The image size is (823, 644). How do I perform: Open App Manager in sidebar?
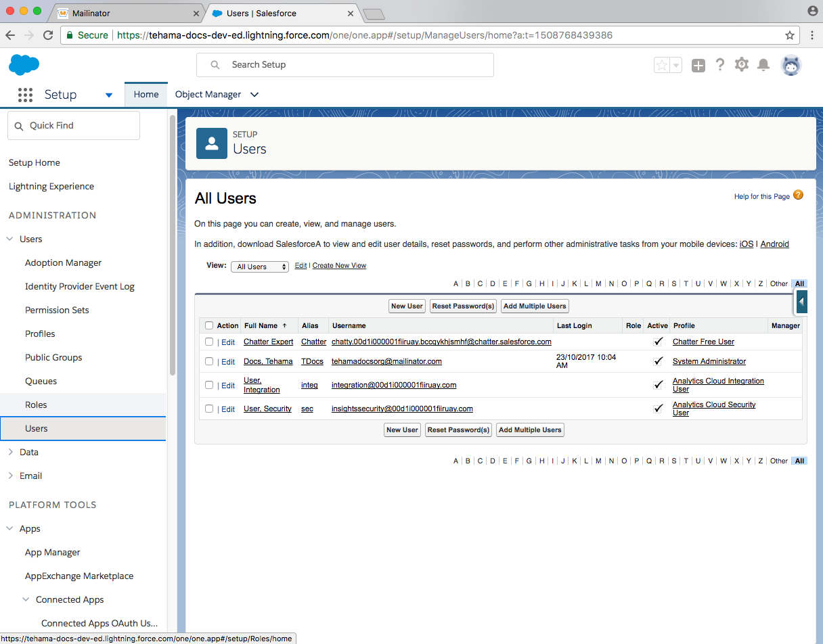point(52,552)
